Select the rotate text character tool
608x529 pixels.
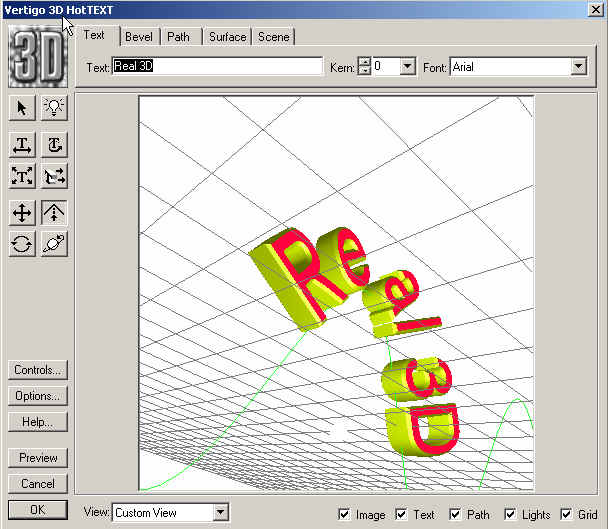coord(54,145)
